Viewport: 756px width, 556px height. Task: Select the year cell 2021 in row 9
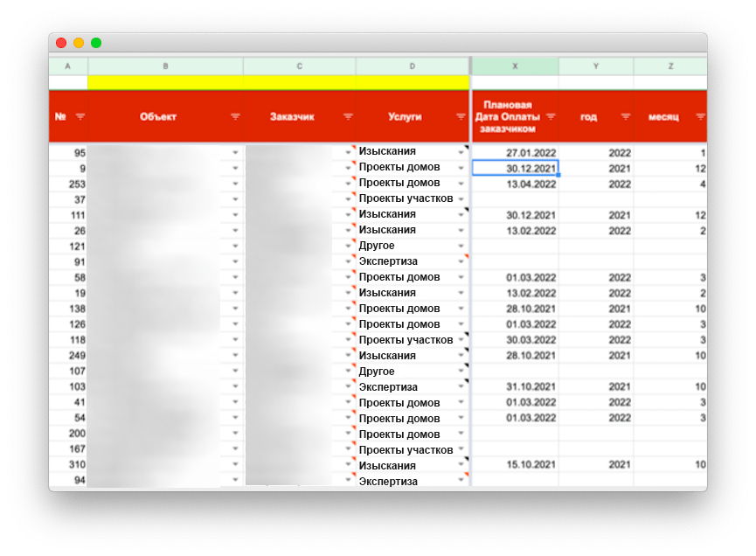pyautogui.click(x=596, y=168)
